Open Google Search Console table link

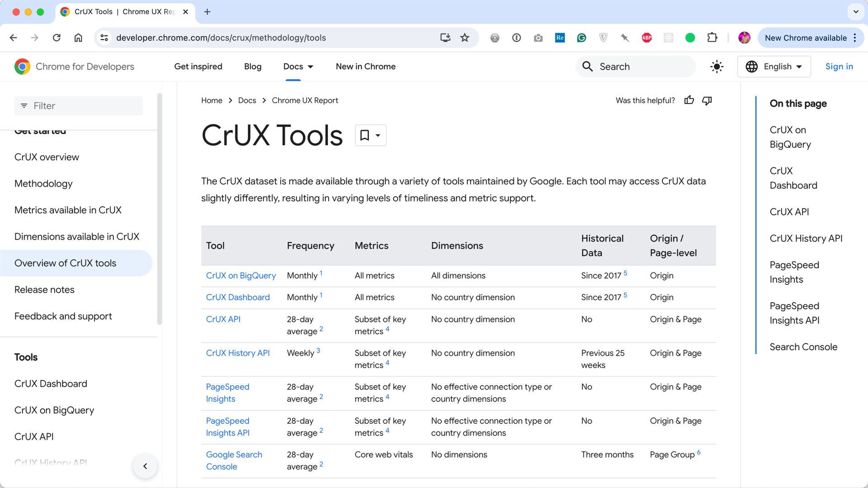[234, 460]
